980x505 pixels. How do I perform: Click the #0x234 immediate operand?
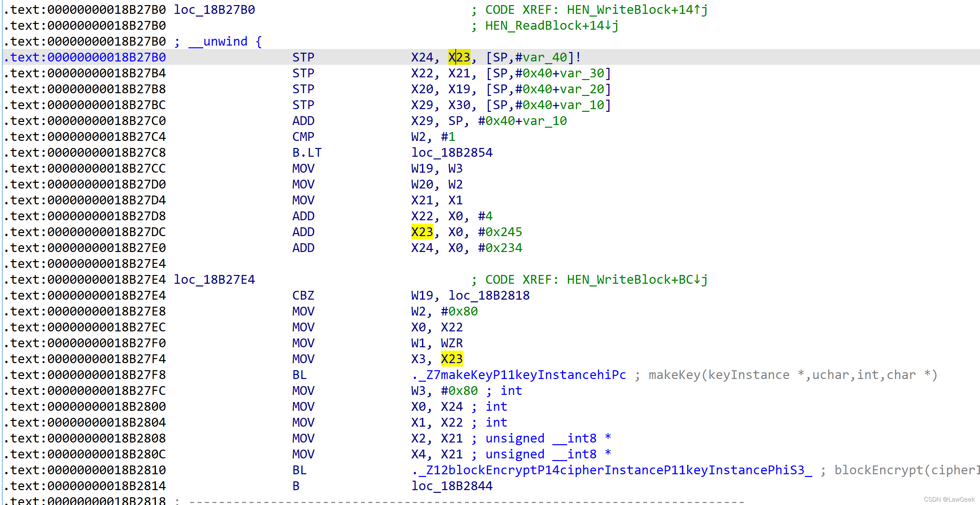(x=500, y=248)
